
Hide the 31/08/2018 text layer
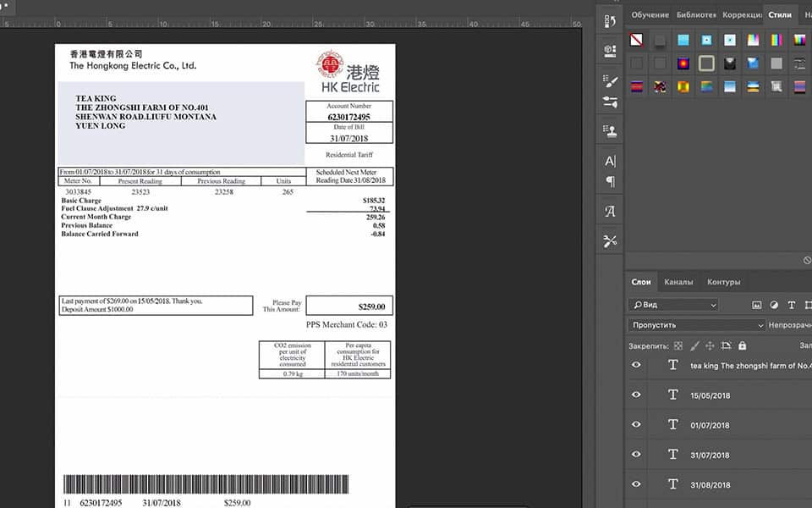pos(636,484)
